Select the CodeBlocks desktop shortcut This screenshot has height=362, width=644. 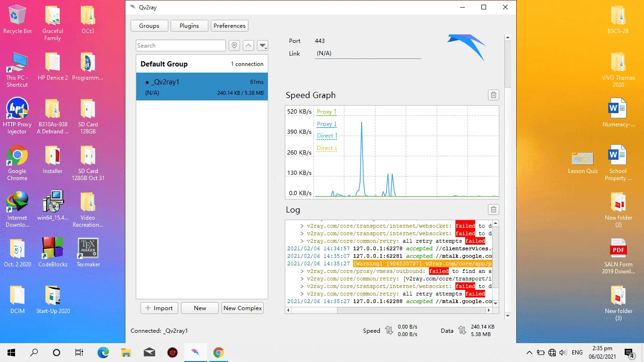[53, 252]
